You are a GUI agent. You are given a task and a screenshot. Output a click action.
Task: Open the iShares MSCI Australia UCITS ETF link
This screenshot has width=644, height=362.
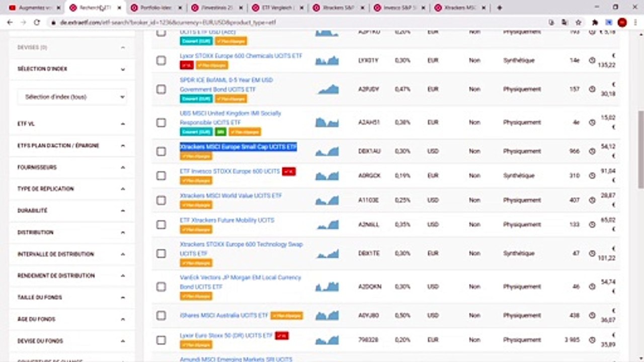pos(224,315)
